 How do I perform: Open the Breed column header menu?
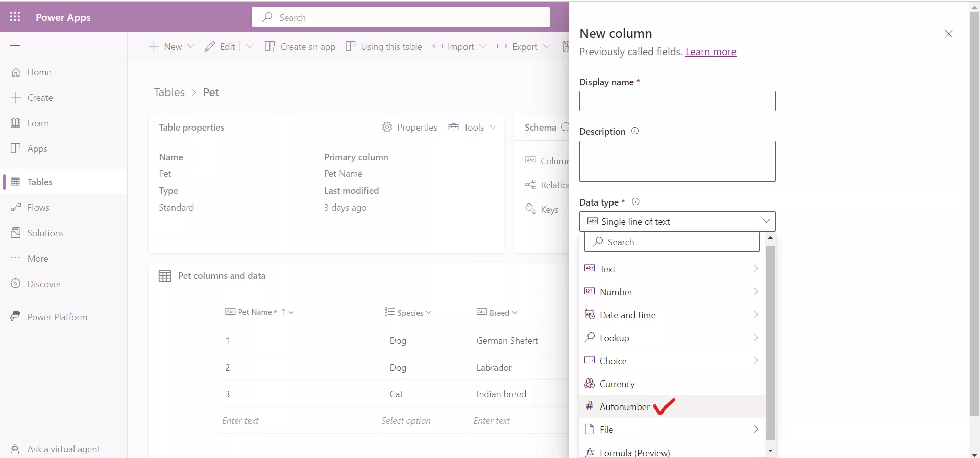[497, 312]
